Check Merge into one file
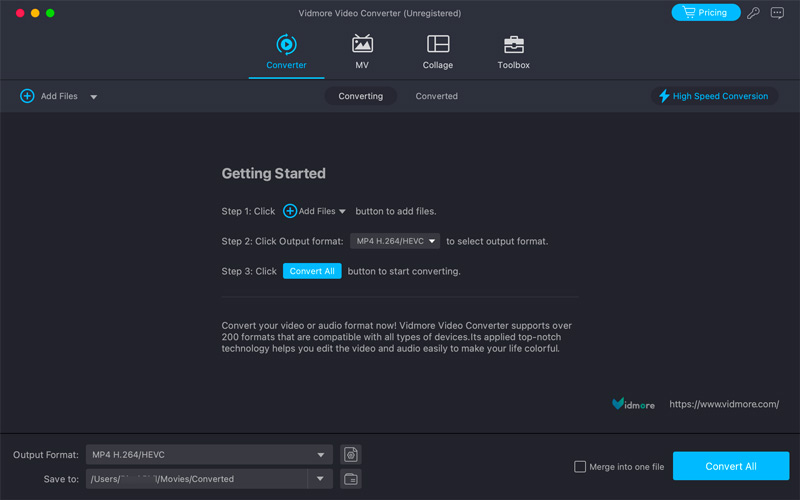The height and width of the screenshot is (500, 800). (x=580, y=466)
